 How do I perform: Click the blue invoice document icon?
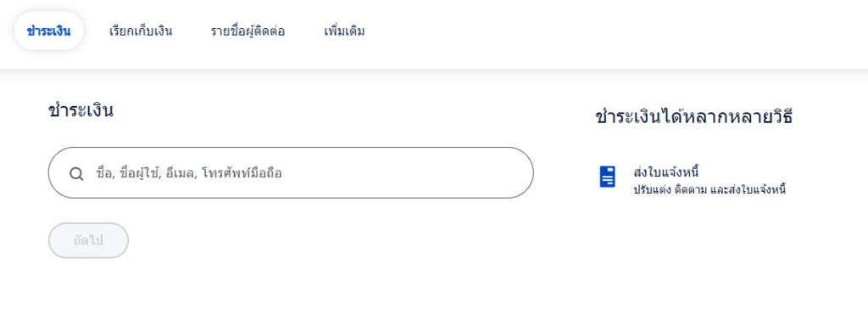[607, 177]
